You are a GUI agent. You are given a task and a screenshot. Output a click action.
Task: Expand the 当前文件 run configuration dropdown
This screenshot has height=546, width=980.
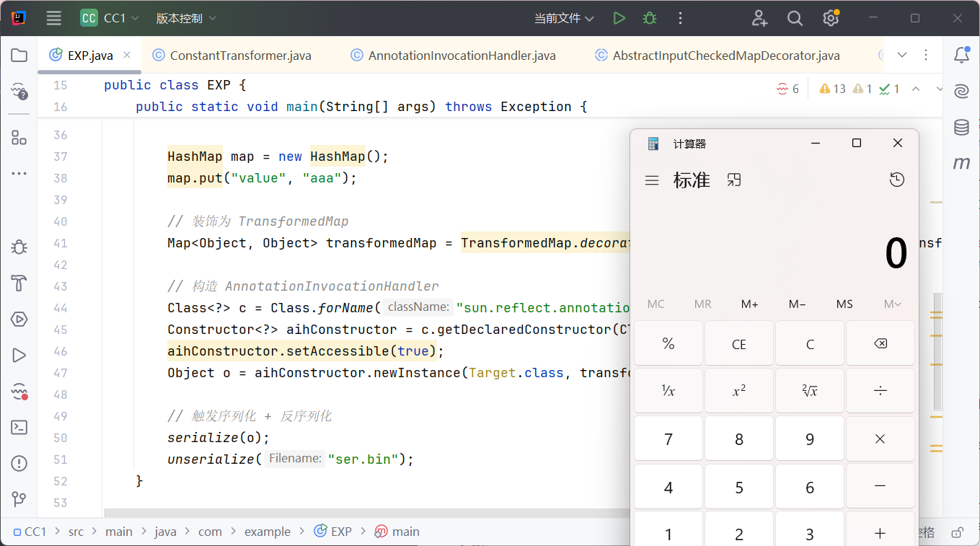pyautogui.click(x=564, y=19)
